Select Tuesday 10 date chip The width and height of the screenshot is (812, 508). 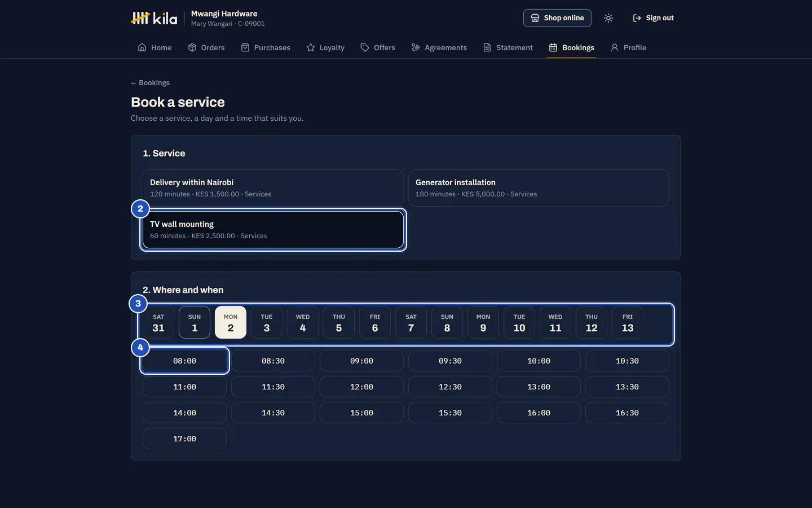(519, 322)
